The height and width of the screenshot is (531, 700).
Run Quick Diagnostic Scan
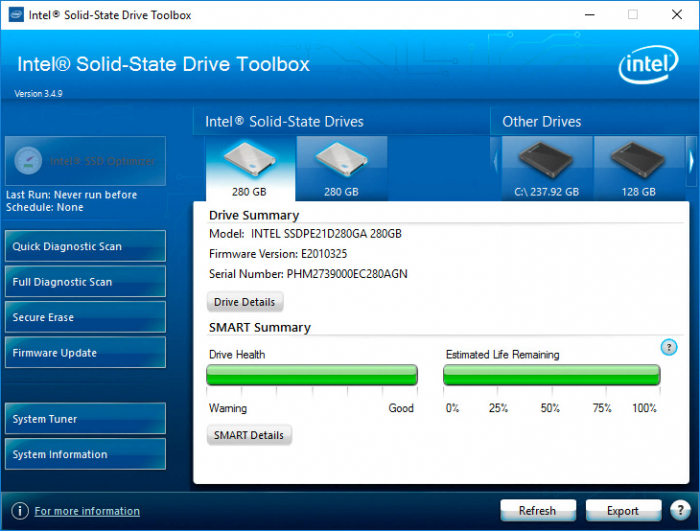tap(85, 246)
